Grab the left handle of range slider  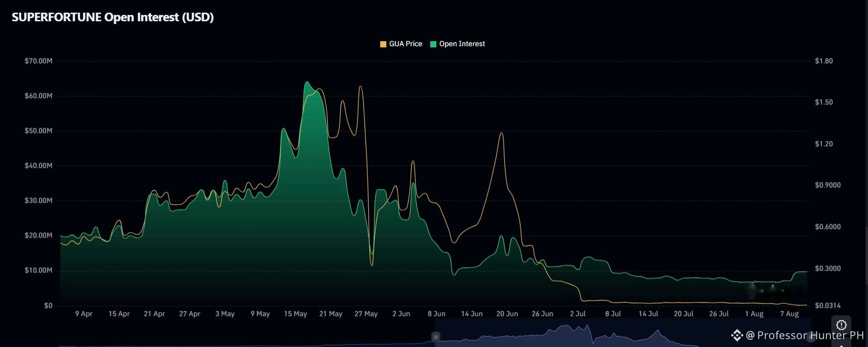(x=436, y=337)
